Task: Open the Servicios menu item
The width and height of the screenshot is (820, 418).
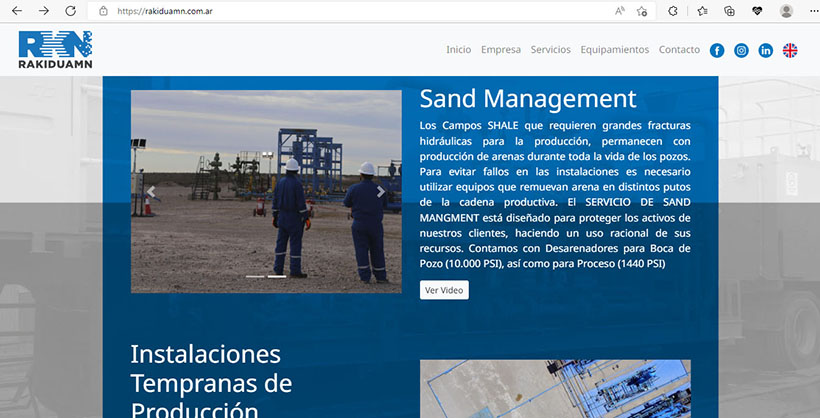Action: click(x=550, y=50)
